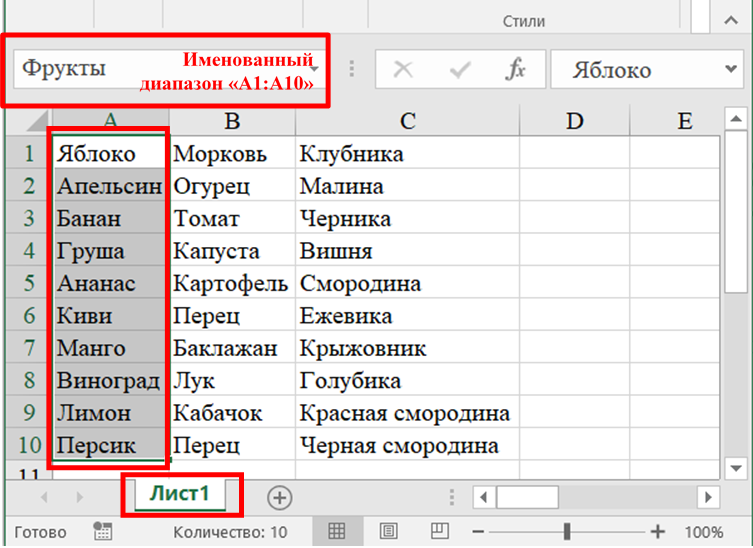753x548 pixels.
Task: Click the horizontal scrollbar thumb
Action: (527, 497)
